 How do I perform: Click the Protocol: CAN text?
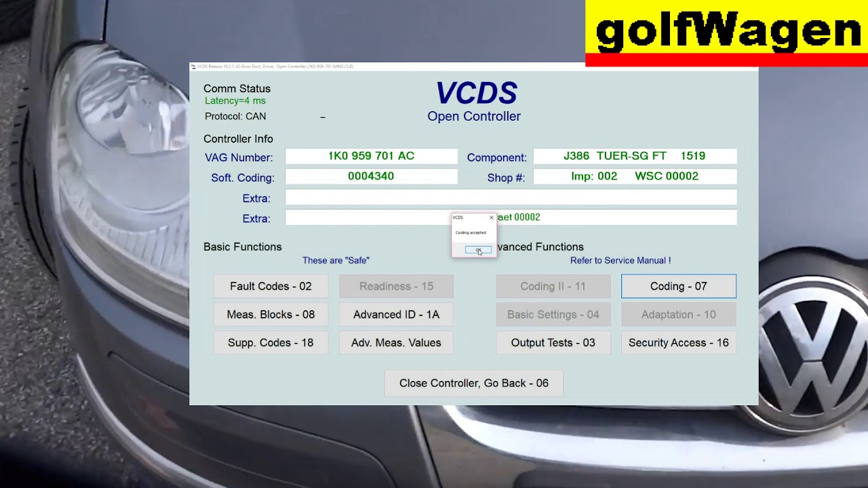point(235,117)
